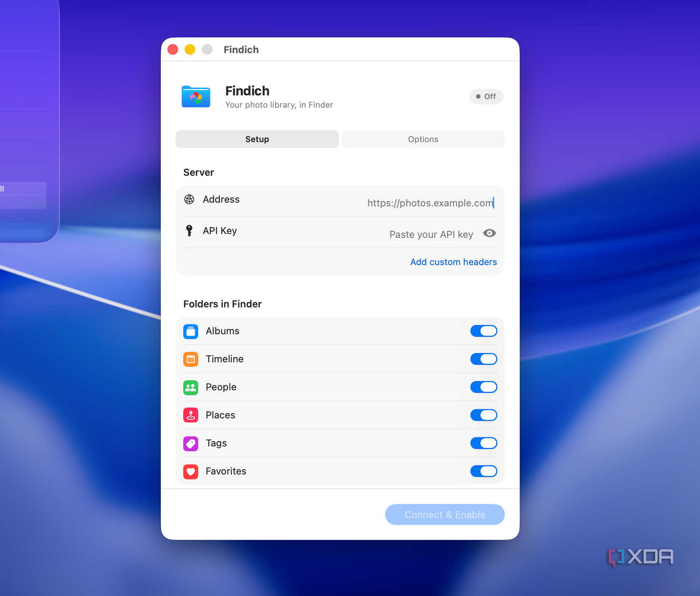Select the Setup tab
The image size is (700, 596).
[x=257, y=139]
